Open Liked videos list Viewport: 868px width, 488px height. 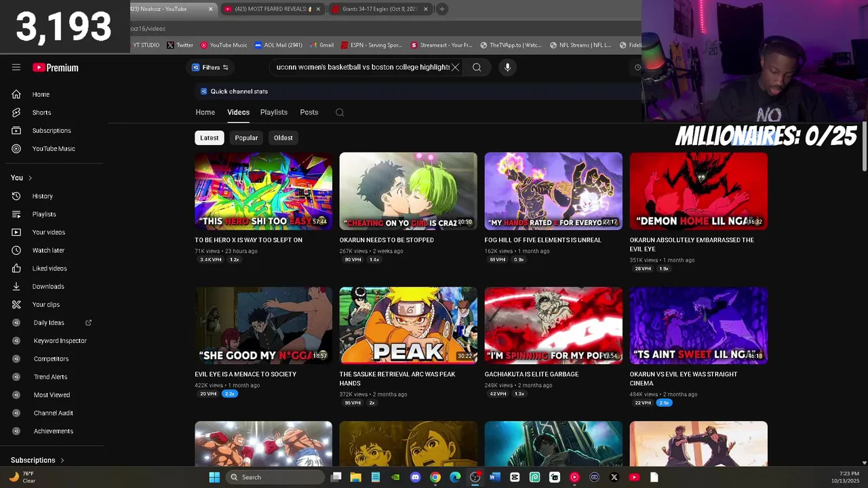50,268
